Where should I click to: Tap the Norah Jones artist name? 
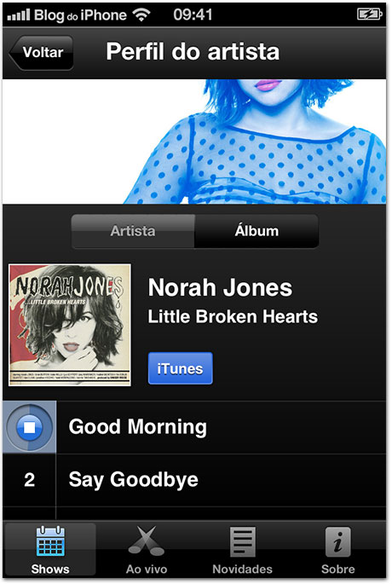[x=220, y=287]
